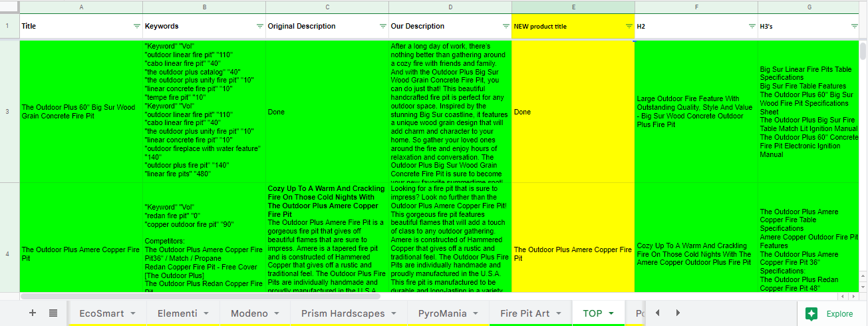This screenshot has width=868, height=326.
Task: Select 'Done' cell in Original Description column
Action: 327,111
